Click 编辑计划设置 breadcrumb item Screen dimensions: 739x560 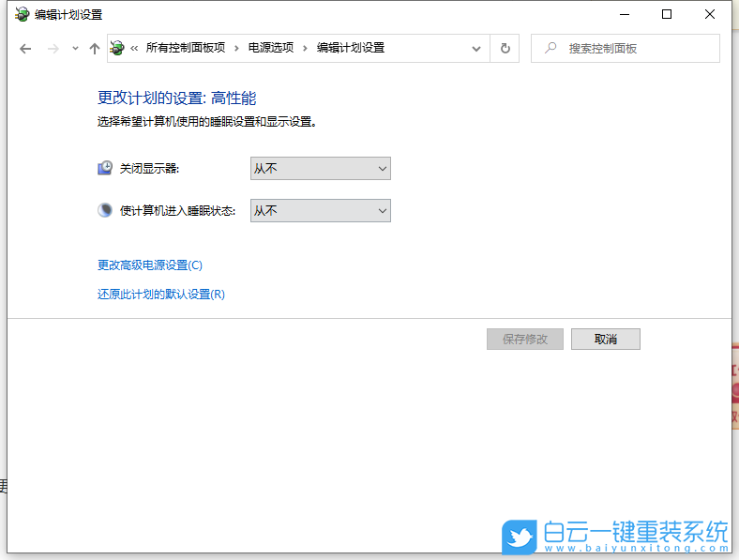point(351,48)
